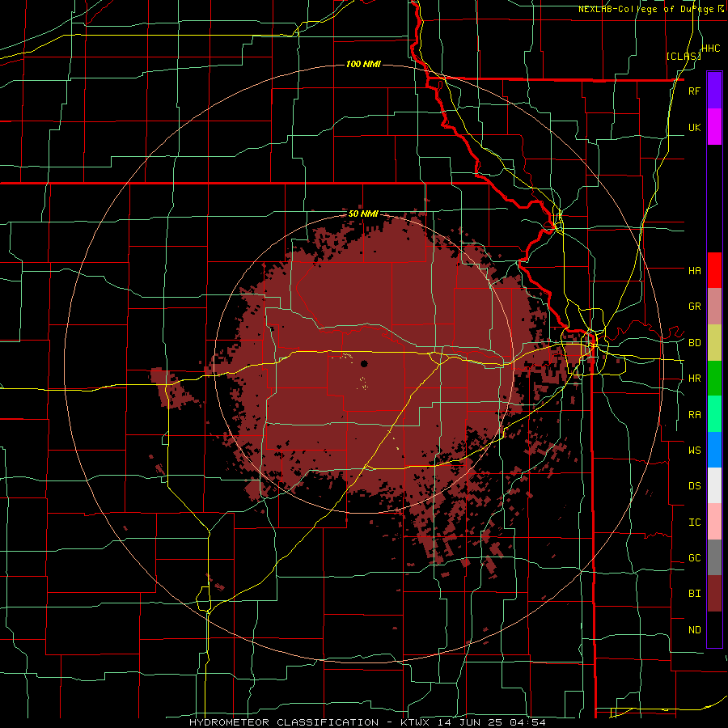
Task: Click the RF legend label
Action: 694,91
